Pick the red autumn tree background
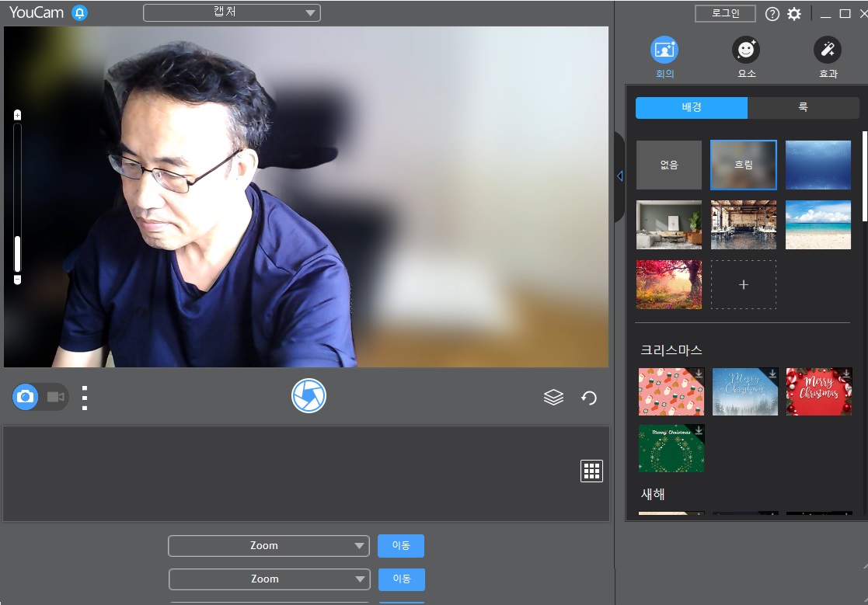This screenshot has width=868, height=605. tap(669, 284)
